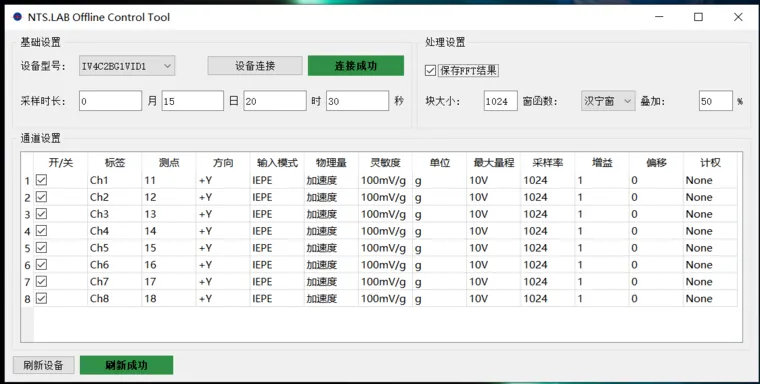The width and height of the screenshot is (760, 384).
Task: Click the 1024 sample rate cell in row 5
Action: pos(548,248)
